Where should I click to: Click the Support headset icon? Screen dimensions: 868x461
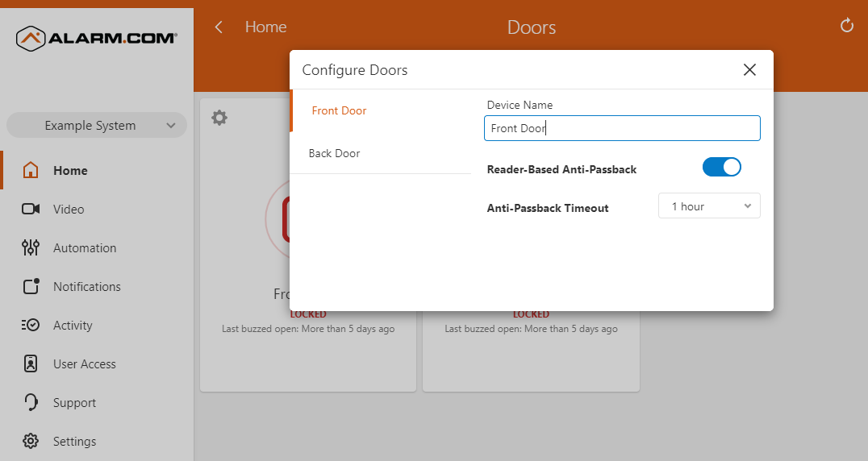(x=31, y=402)
